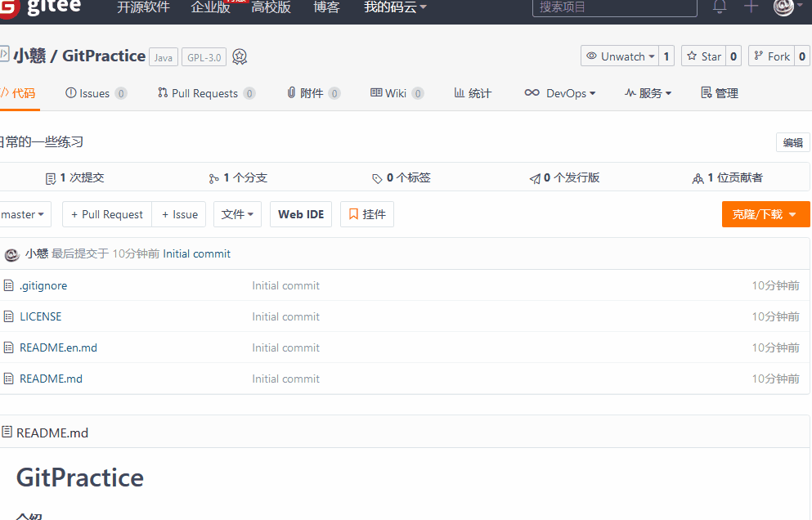The width and height of the screenshot is (812, 520).
Task: Switch to the 代码 tab
Action: pos(18,93)
